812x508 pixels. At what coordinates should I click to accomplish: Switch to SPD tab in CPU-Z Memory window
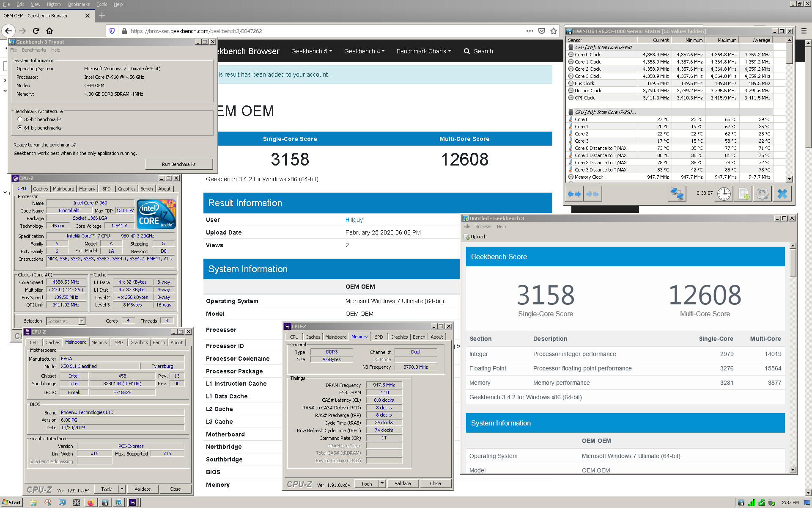379,337
